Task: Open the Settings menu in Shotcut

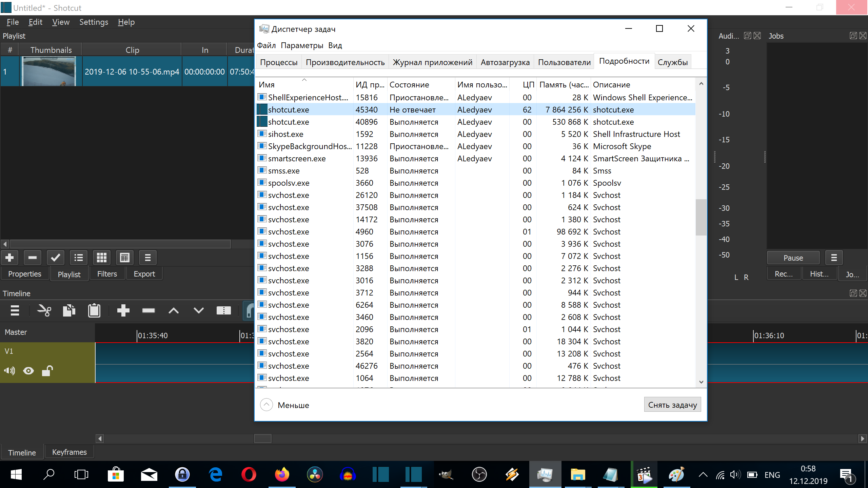Action: (x=94, y=22)
